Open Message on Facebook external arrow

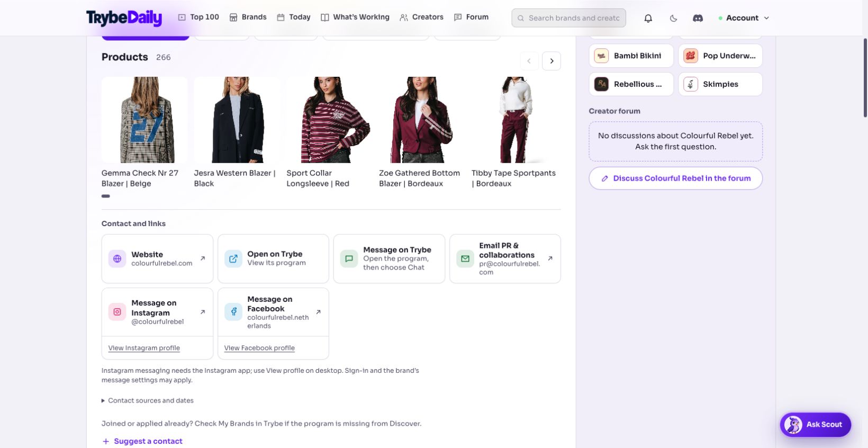pyautogui.click(x=318, y=312)
